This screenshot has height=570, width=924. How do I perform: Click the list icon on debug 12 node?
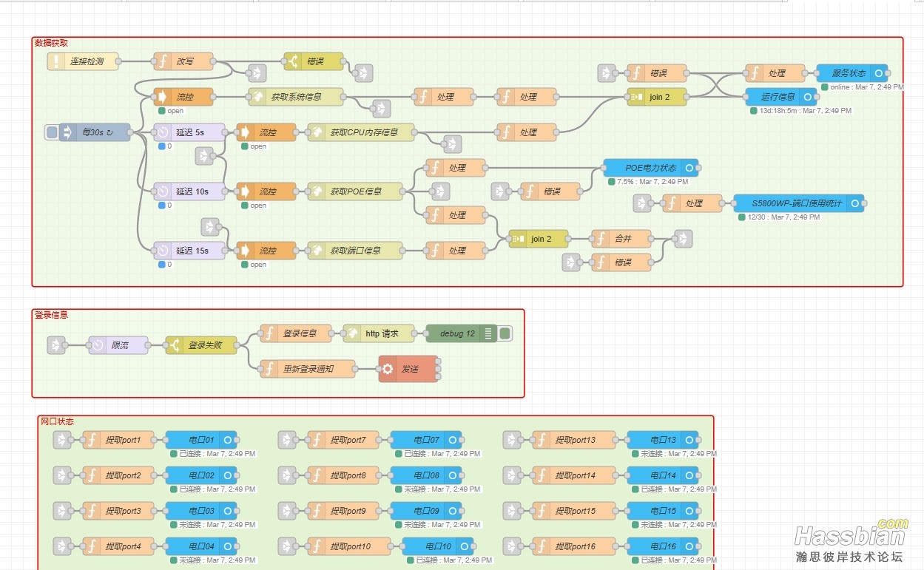pyautogui.click(x=488, y=333)
